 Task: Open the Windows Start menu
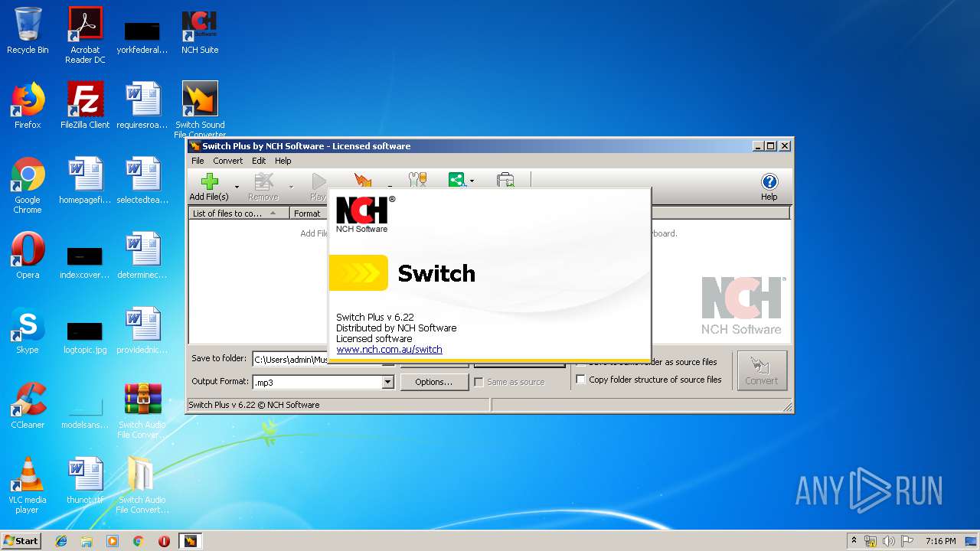(21, 541)
